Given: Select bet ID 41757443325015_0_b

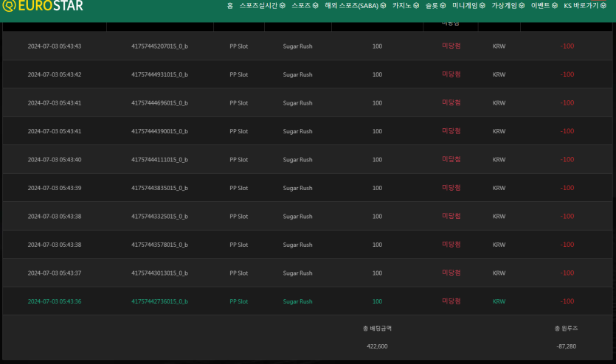Looking at the screenshot, I should (x=159, y=217).
